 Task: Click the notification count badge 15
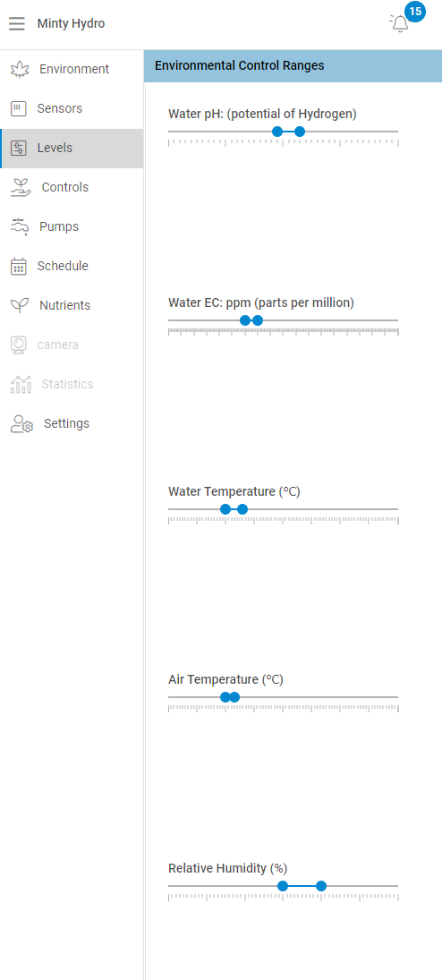(415, 12)
